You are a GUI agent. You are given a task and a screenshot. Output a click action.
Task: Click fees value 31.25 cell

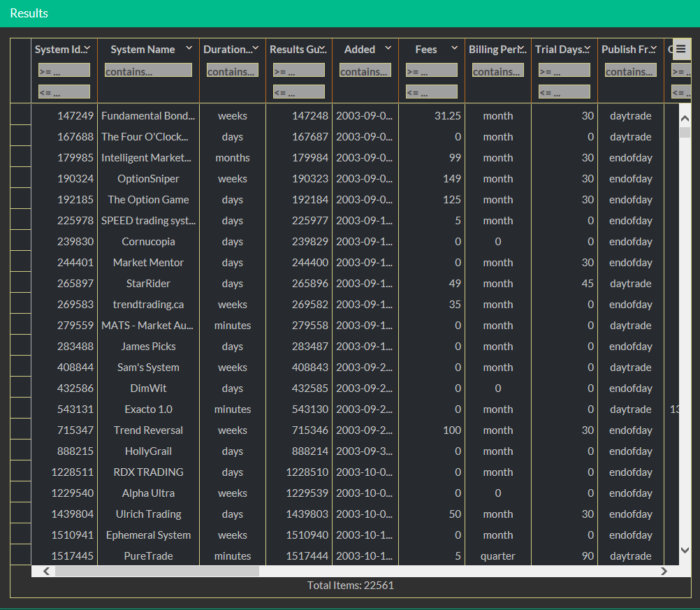click(432, 116)
